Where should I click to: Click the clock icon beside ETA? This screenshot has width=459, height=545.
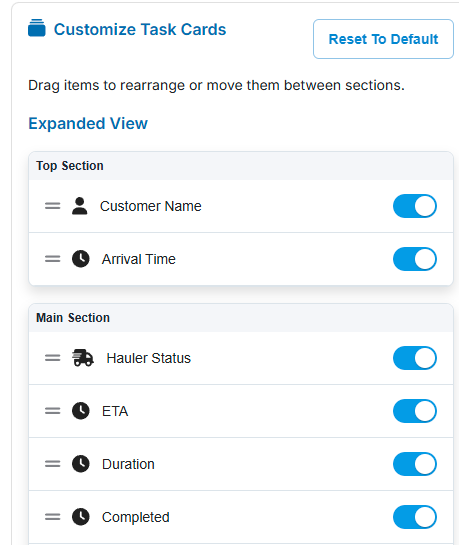[x=81, y=411]
